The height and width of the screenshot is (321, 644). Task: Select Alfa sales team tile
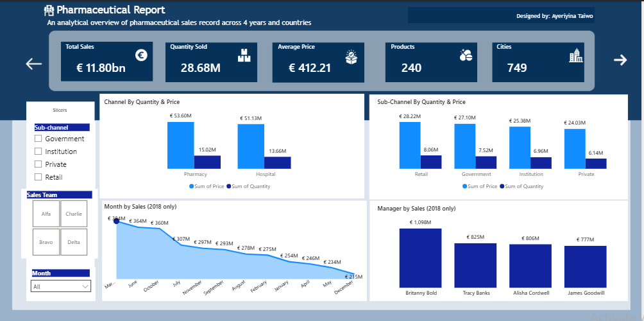click(46, 214)
